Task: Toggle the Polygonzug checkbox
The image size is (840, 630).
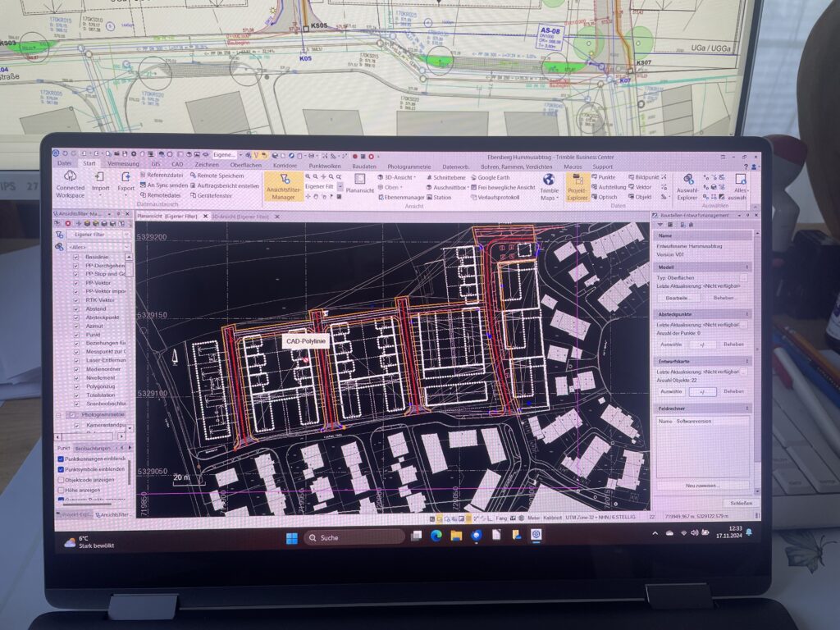Action: point(76,386)
